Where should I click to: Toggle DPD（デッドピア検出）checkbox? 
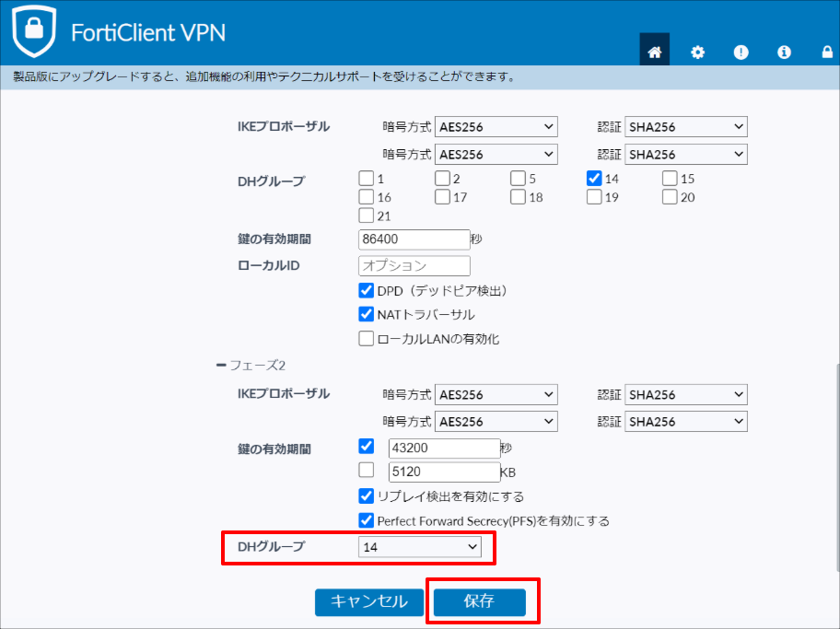tap(366, 290)
